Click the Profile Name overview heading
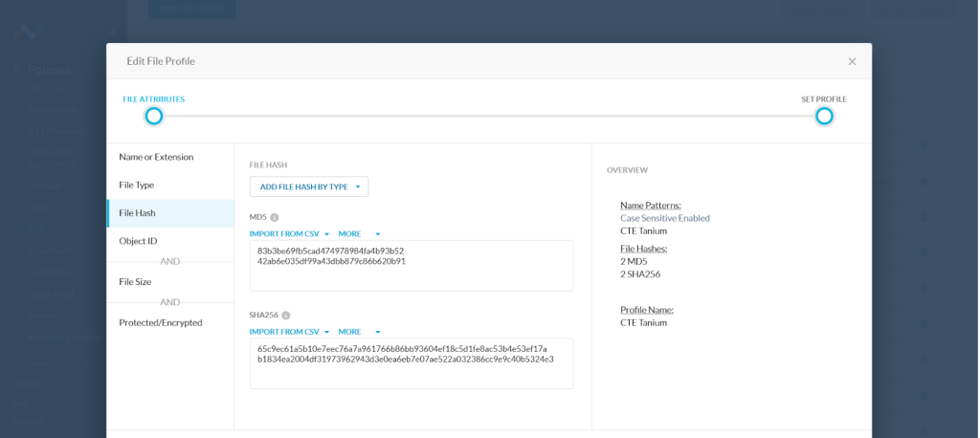 647,310
